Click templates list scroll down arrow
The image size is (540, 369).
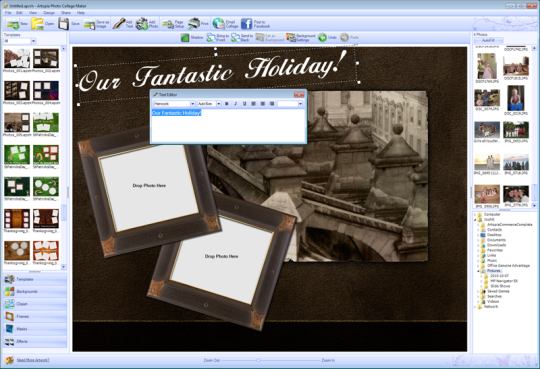[x=63, y=267]
